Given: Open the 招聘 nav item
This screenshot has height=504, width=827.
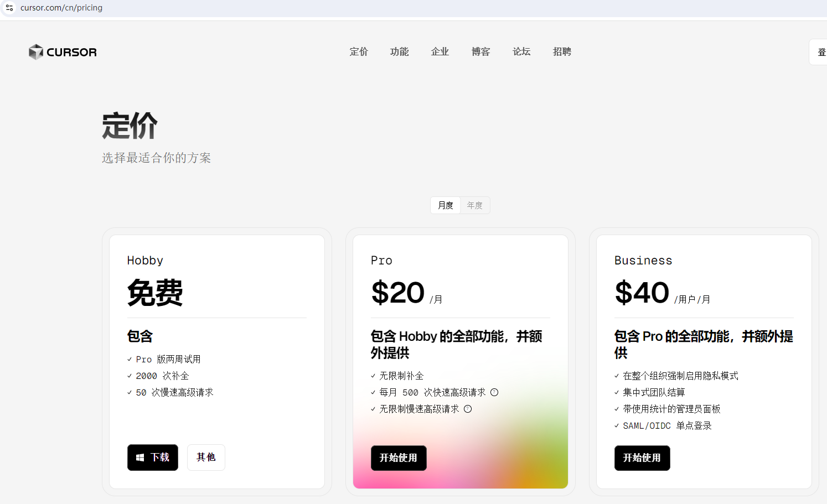Looking at the screenshot, I should pyautogui.click(x=562, y=51).
